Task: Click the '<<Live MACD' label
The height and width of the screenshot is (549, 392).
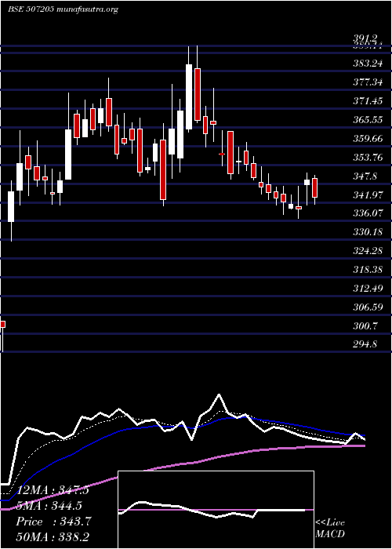Action: click(x=330, y=529)
